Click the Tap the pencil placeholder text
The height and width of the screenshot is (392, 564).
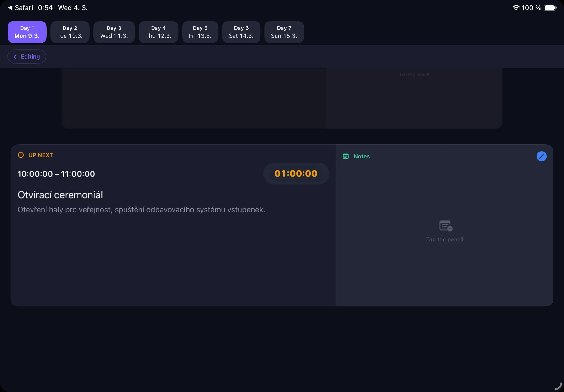point(445,239)
